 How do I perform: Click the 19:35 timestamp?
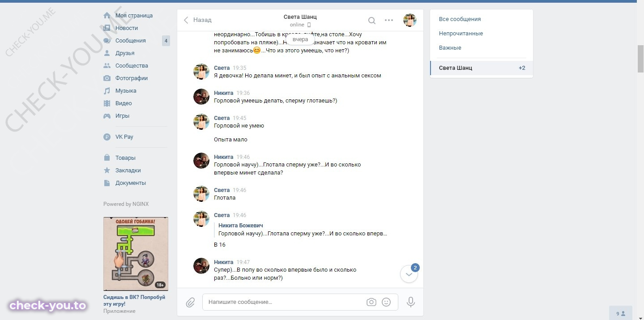(x=239, y=68)
